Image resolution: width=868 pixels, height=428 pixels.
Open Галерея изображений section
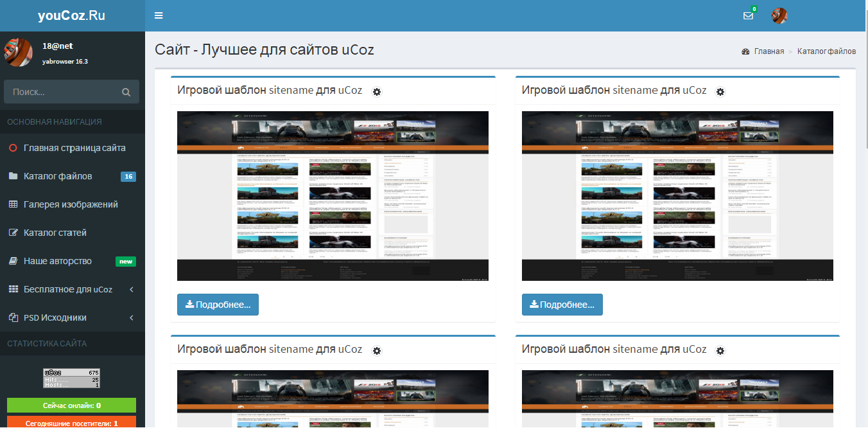coord(73,204)
